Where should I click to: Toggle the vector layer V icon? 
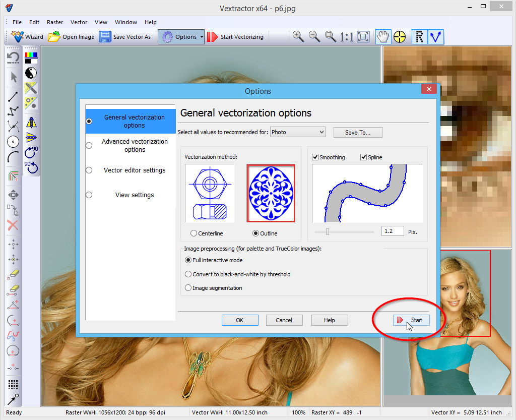[x=435, y=36]
